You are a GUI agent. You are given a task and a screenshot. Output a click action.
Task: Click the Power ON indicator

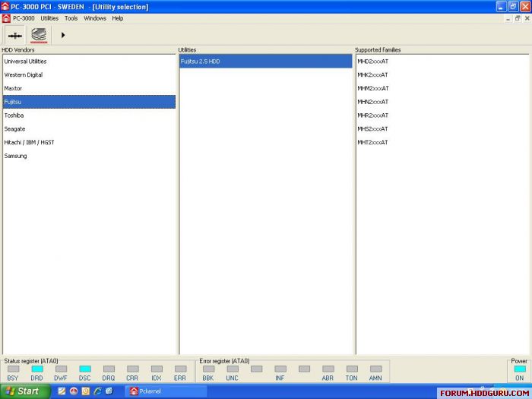520,369
